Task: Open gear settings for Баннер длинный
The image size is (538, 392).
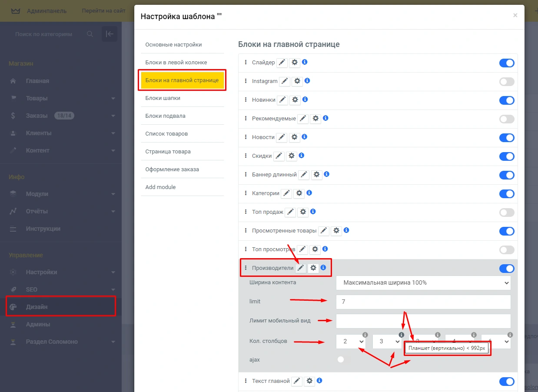Action: tap(316, 175)
